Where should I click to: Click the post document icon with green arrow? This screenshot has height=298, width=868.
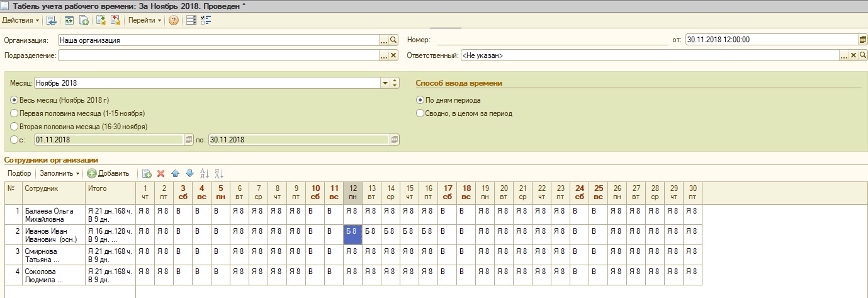click(x=101, y=20)
